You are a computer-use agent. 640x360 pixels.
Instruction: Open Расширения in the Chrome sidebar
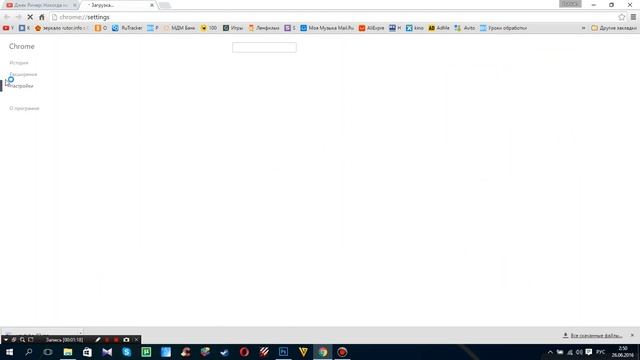click(23, 74)
